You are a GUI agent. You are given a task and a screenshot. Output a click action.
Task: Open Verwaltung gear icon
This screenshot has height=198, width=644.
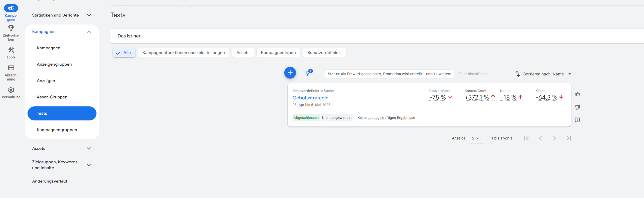point(11,90)
